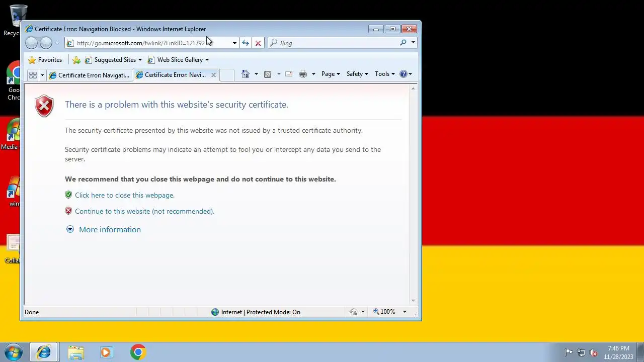Viewport: 644px width, 362px height.
Task: Open the address bar autocomplete dropdown
Action: click(234, 43)
